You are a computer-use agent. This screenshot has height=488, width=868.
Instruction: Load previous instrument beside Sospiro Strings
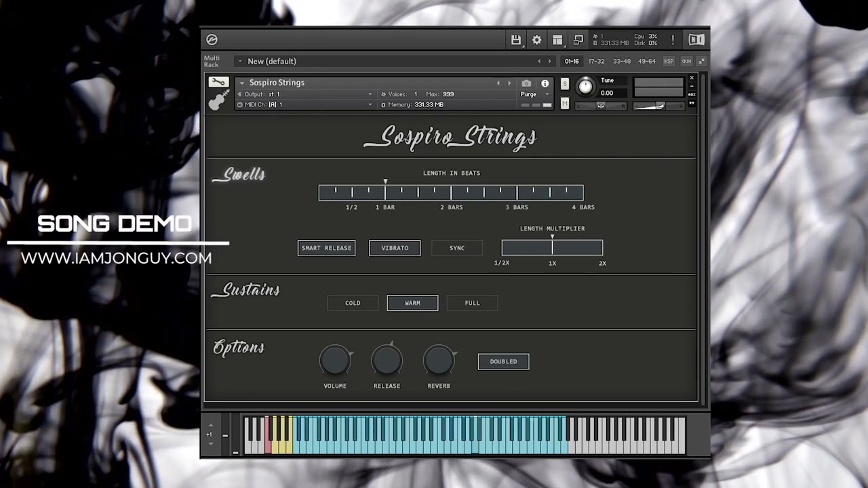coord(498,83)
